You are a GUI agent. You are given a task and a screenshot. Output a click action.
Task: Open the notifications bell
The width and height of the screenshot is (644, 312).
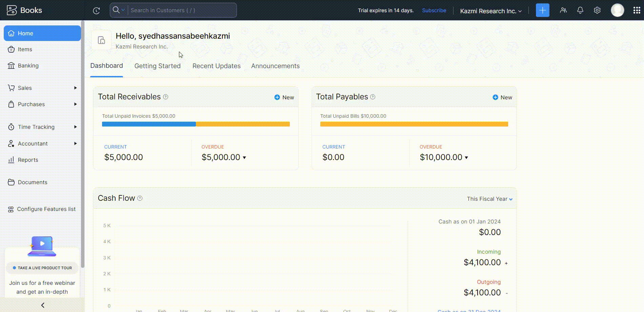[x=580, y=10]
